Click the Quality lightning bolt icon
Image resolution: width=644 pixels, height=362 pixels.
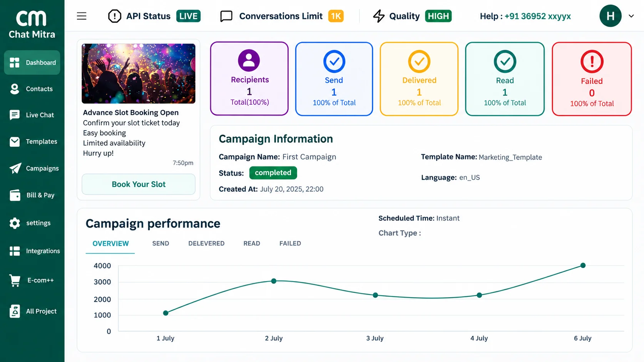[379, 16]
